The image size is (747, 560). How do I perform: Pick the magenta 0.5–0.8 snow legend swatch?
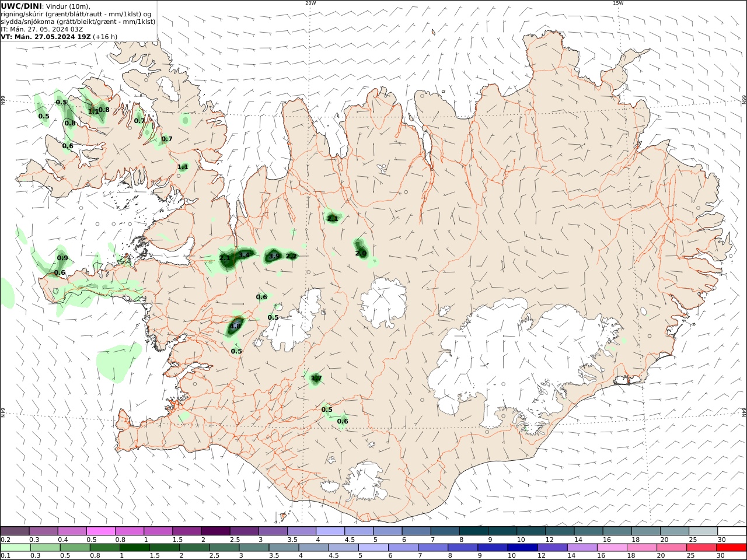(x=101, y=531)
